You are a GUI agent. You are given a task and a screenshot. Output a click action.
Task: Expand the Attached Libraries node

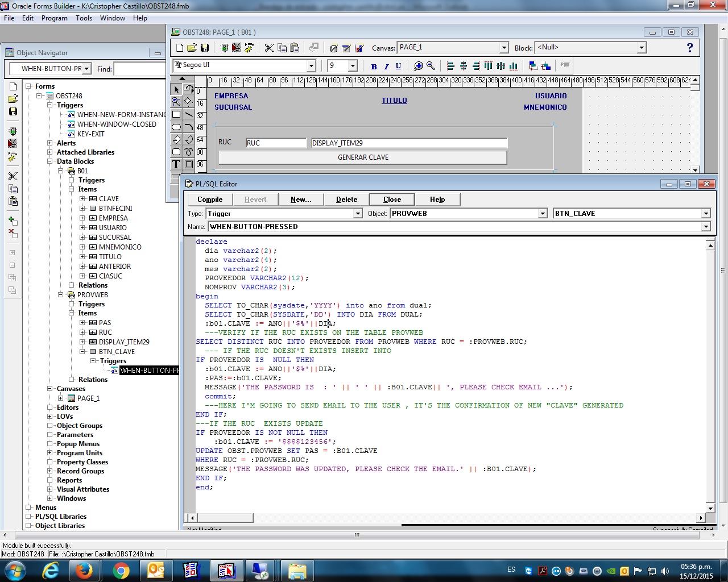pyautogui.click(x=50, y=152)
